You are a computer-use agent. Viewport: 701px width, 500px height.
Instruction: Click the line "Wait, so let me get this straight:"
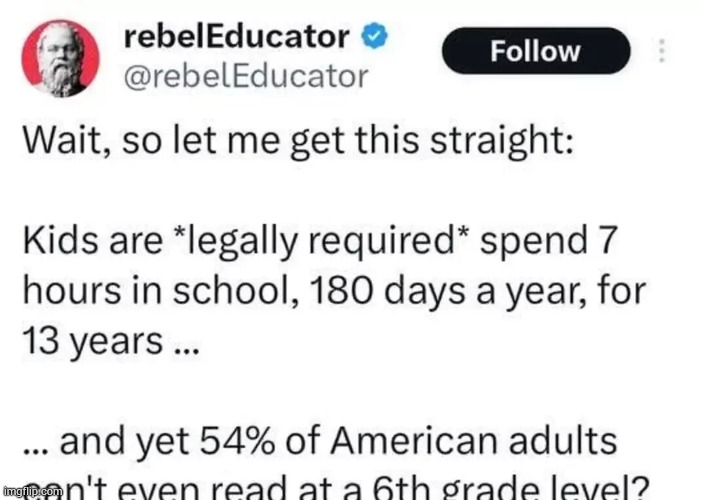click(298, 141)
